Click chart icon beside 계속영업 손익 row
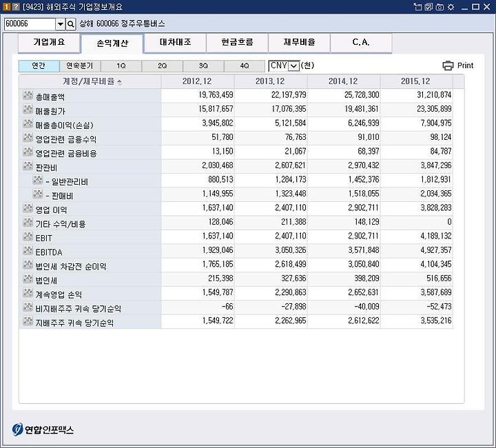Screen dimensions: 496x448 [28, 293]
